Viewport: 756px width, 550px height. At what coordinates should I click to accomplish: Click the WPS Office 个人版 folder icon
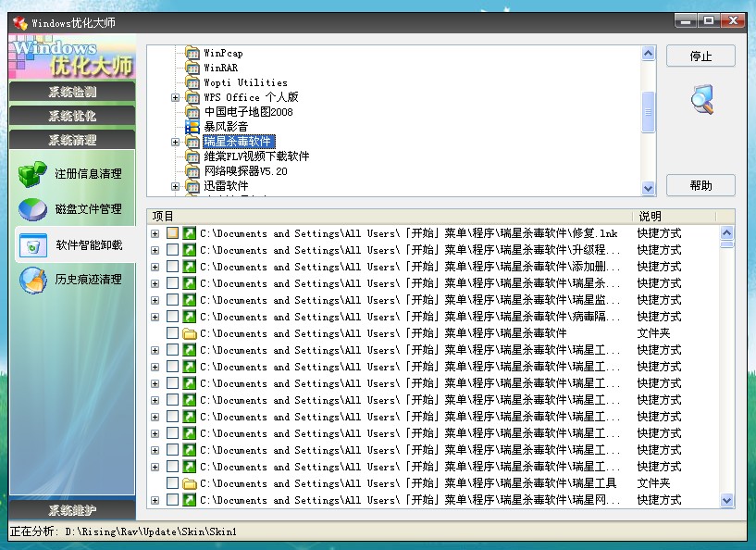coord(192,97)
